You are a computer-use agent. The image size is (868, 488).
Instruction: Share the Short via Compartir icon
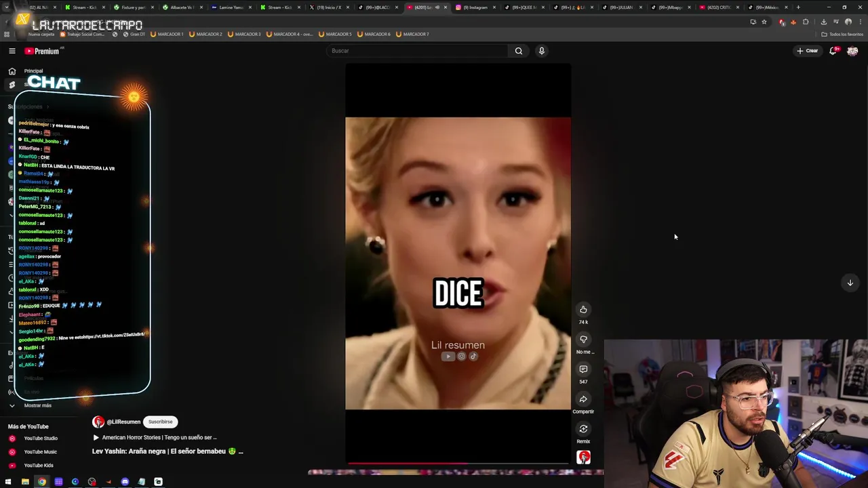point(583,399)
